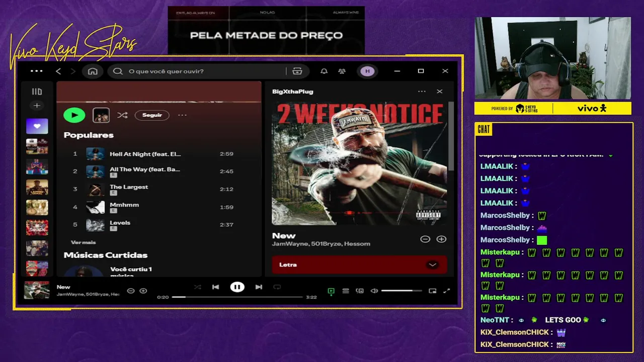Mute the volume speaker icon
This screenshot has height=362, width=644.
[x=374, y=291]
